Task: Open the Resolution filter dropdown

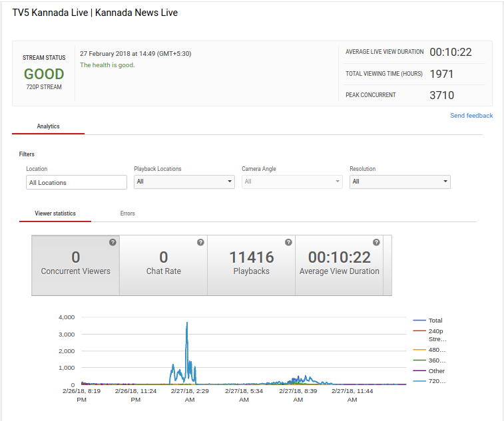Action: point(399,182)
